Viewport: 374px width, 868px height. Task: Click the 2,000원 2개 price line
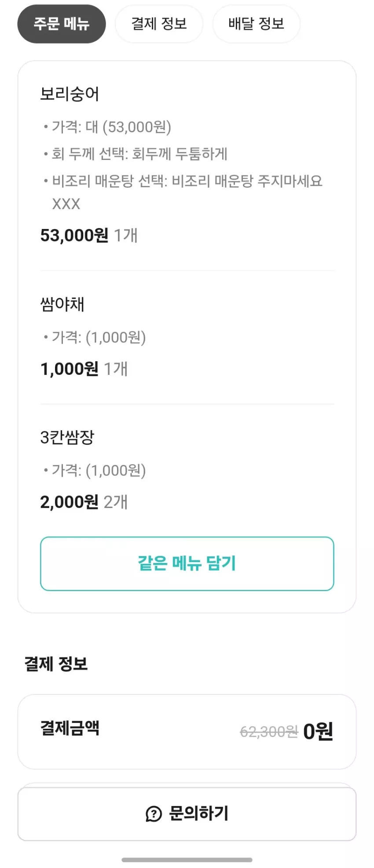click(84, 502)
